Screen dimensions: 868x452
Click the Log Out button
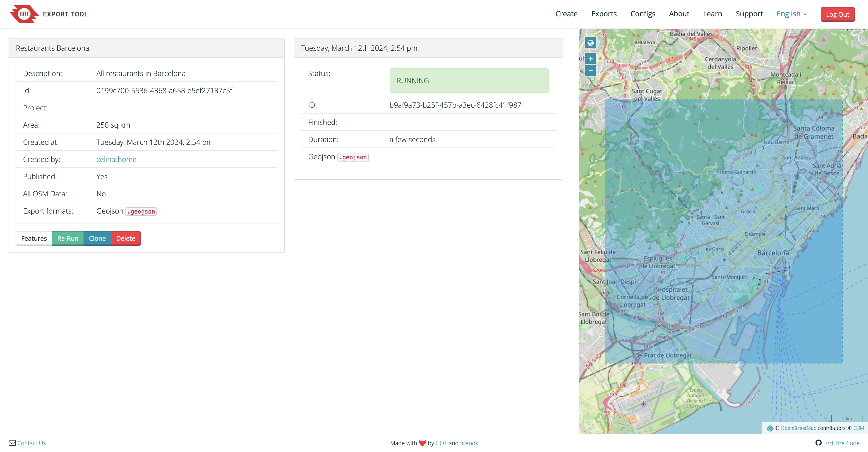coord(837,14)
